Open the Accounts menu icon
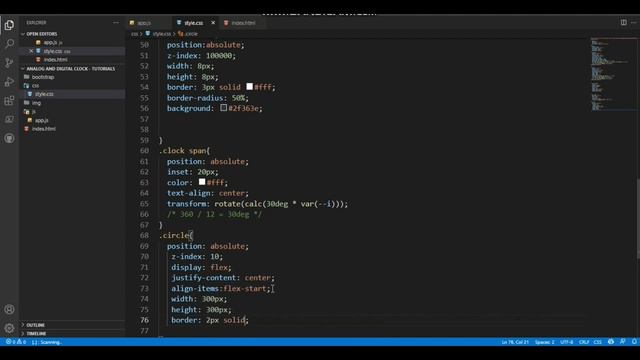 9,309
